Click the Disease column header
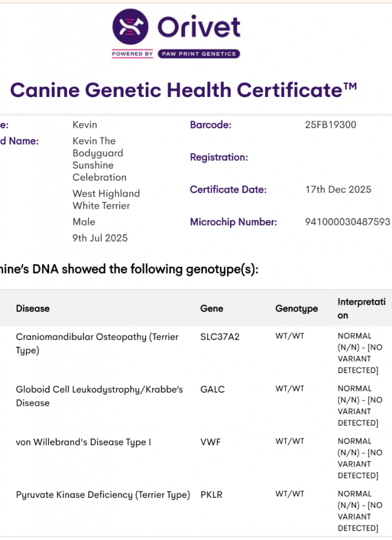392x540 pixels. 33,308
